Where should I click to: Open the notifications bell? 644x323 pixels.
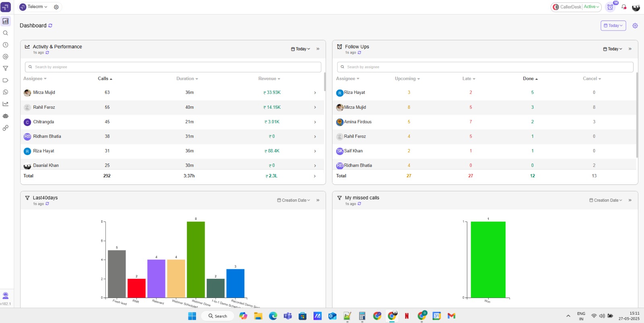tap(624, 7)
